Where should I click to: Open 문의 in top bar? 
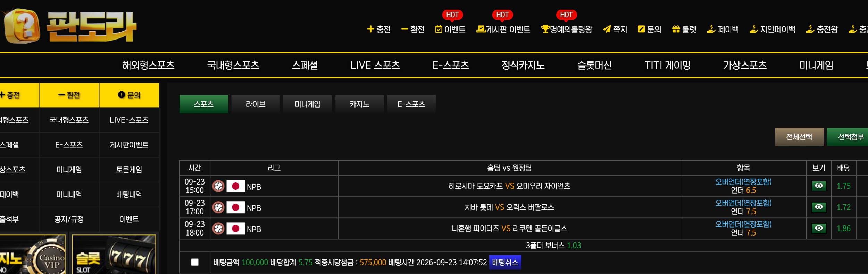[650, 29]
